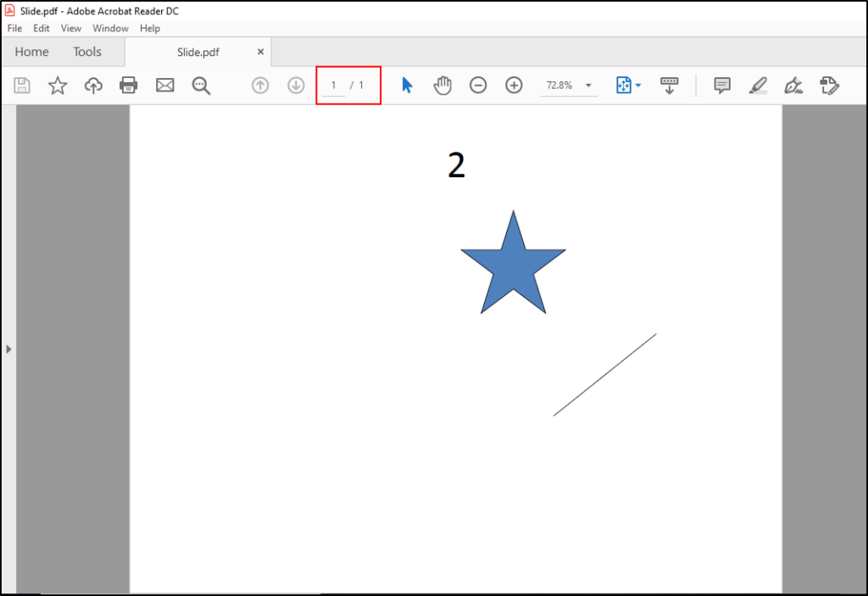Image resolution: width=868 pixels, height=596 pixels.
Task: Add a sticky note comment
Action: pyautogui.click(x=722, y=85)
